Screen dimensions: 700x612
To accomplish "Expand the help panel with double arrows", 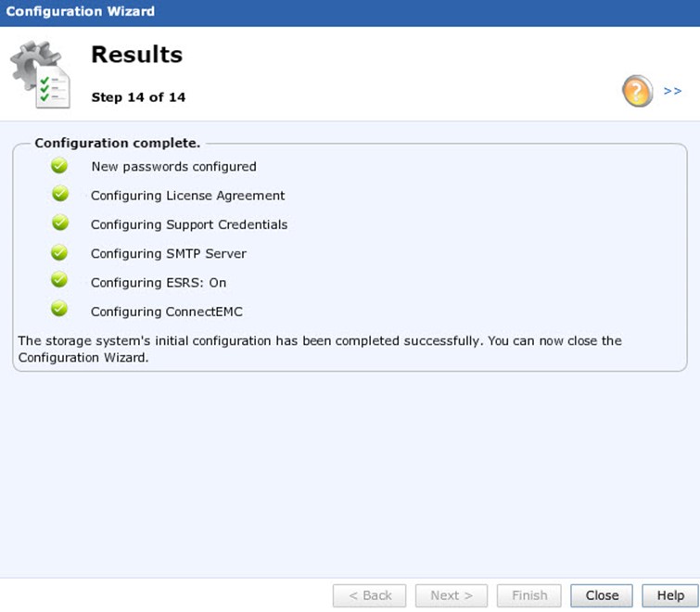I will [672, 91].
